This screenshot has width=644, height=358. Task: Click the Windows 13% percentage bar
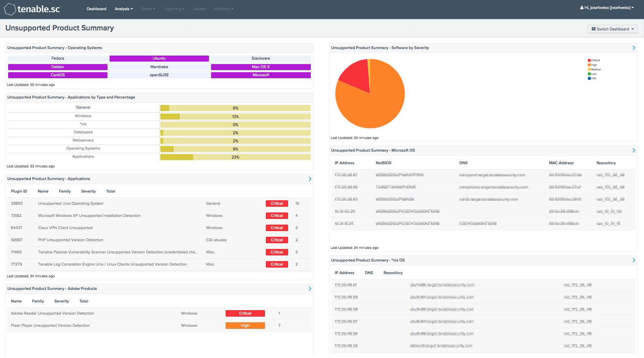pyautogui.click(x=235, y=117)
